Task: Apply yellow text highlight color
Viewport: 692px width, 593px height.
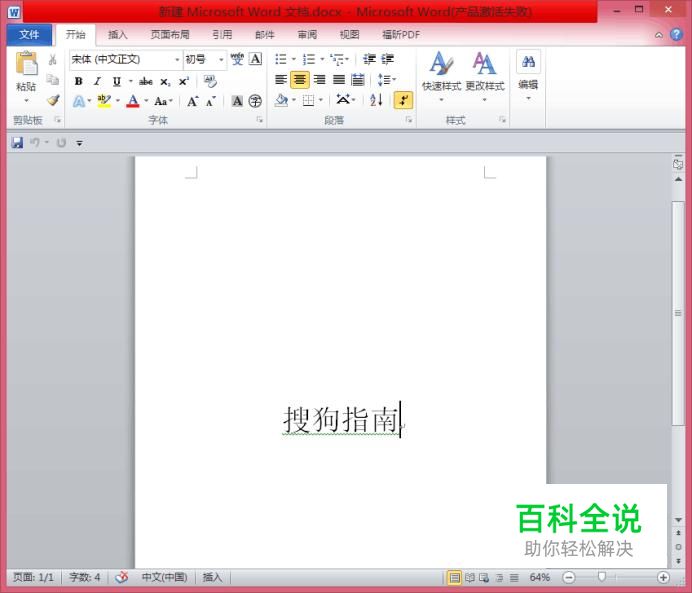Action: click(104, 101)
